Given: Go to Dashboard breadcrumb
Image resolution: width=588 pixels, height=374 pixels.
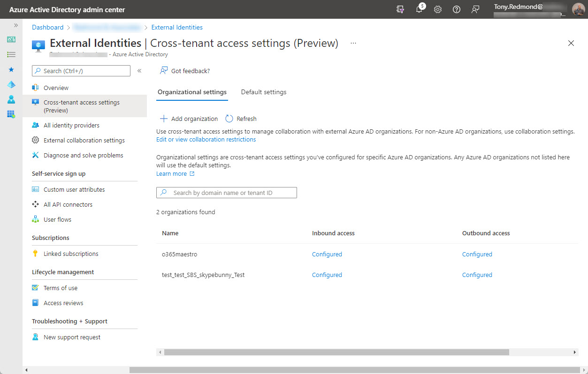Looking at the screenshot, I should coord(47,27).
